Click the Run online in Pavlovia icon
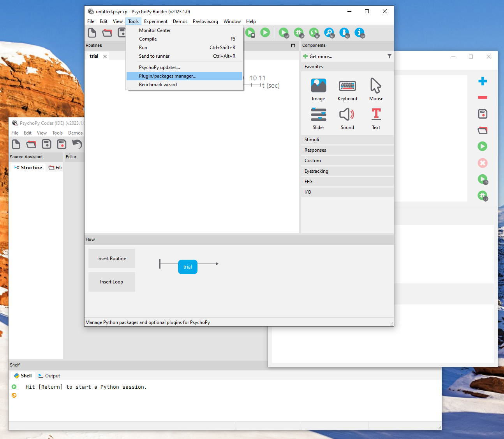This screenshot has width=504, height=439. pyautogui.click(x=284, y=33)
